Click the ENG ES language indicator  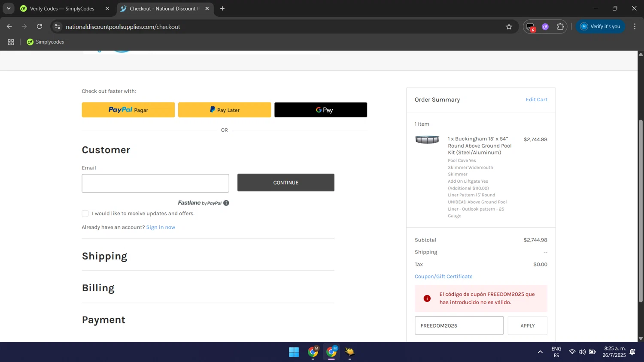coord(556,352)
